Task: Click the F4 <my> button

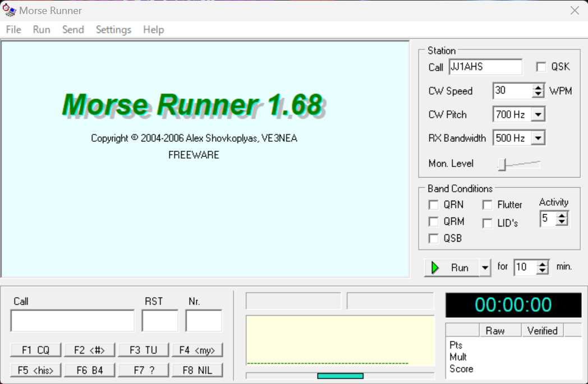Action: point(197,350)
